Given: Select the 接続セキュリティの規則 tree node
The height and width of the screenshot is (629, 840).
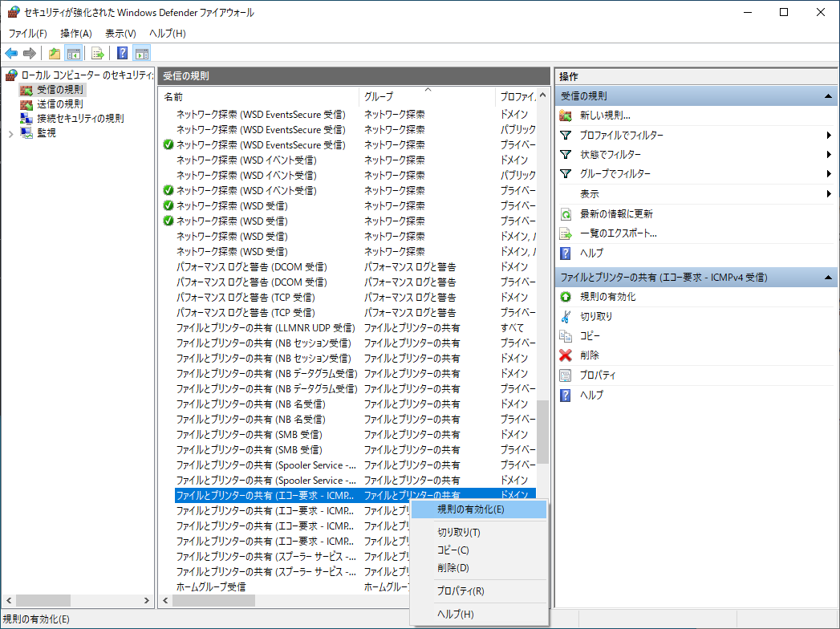Looking at the screenshot, I should (80, 119).
